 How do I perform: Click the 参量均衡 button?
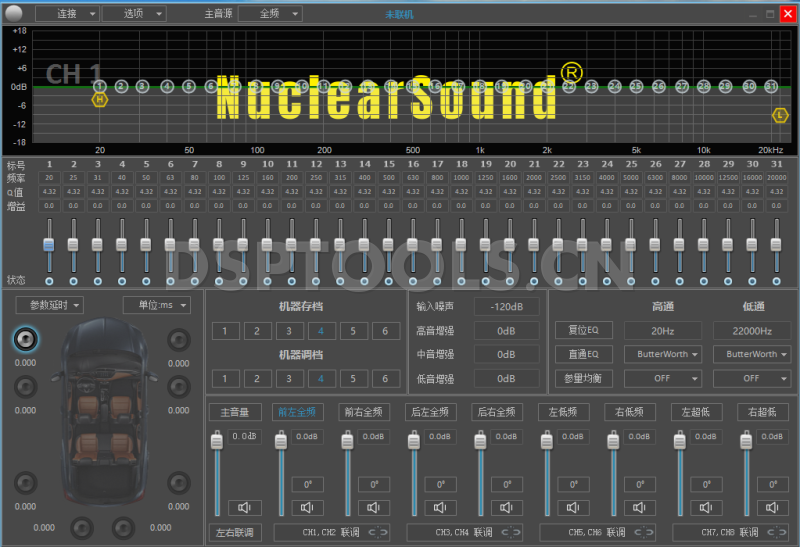584,379
